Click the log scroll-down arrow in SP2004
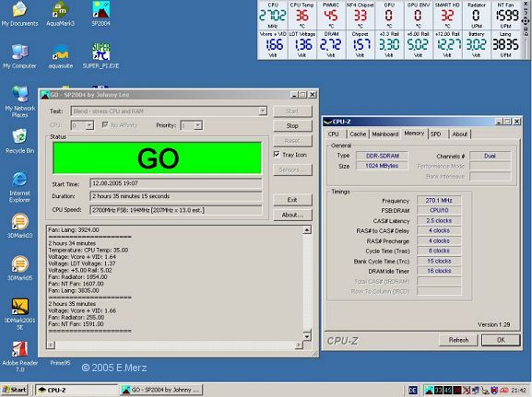This screenshot has width=532, height=397. pyautogui.click(x=307, y=336)
